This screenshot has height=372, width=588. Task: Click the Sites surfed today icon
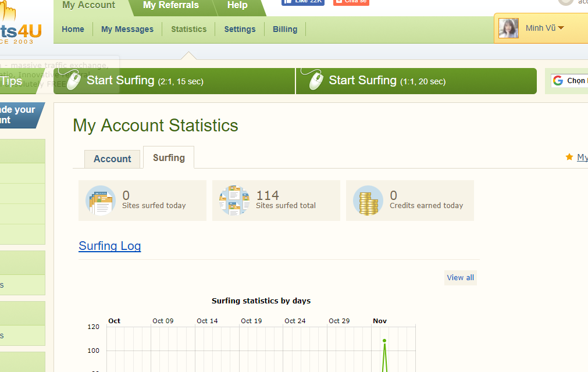101,201
